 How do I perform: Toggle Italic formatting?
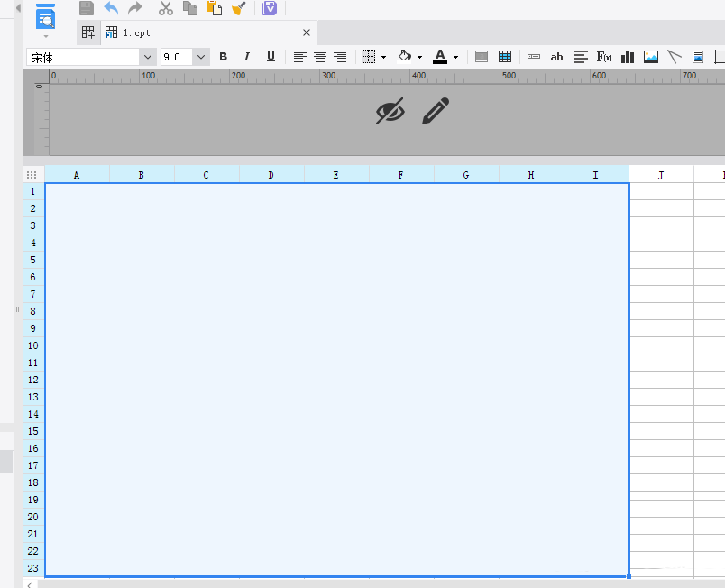[x=247, y=57]
